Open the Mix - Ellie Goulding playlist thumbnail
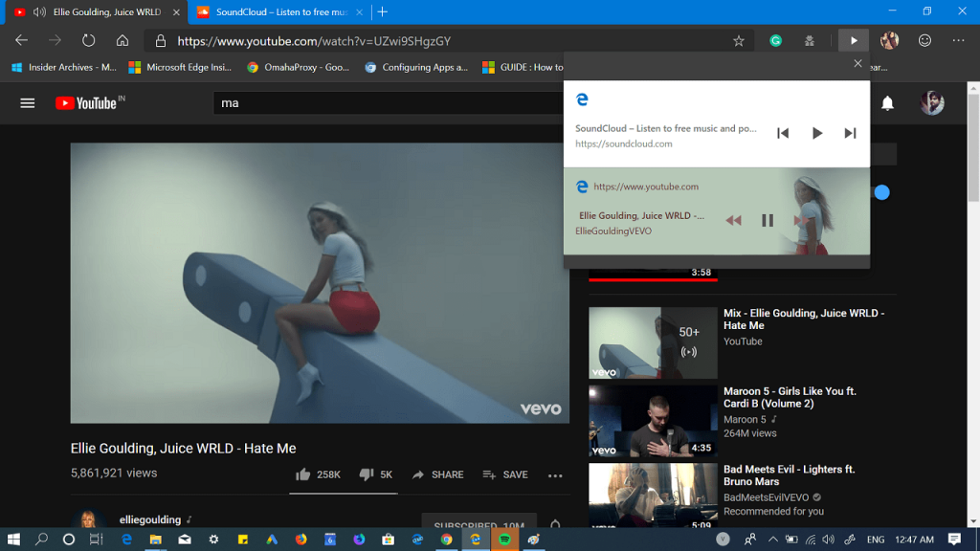Screen dimensions: 980x551 coord(653,342)
